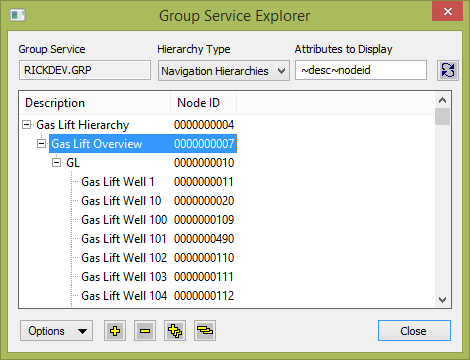Image resolution: width=470 pixels, height=360 pixels.
Task: Click node ID 0000000490
Action: coord(204,239)
